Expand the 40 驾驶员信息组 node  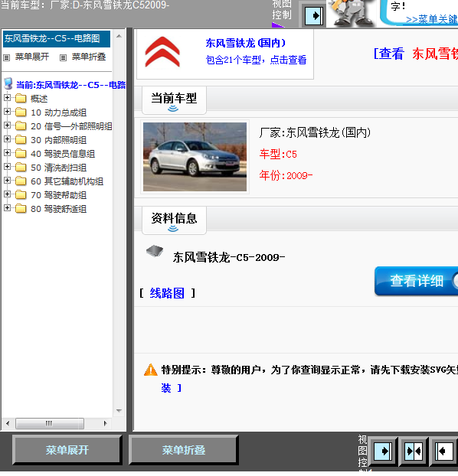coord(7,153)
